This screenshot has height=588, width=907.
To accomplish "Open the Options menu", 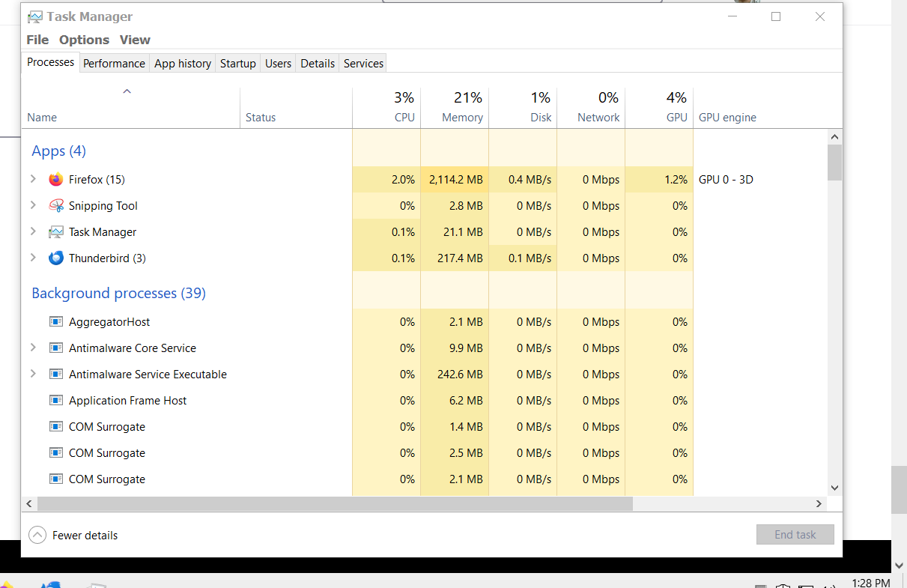I will [x=85, y=40].
